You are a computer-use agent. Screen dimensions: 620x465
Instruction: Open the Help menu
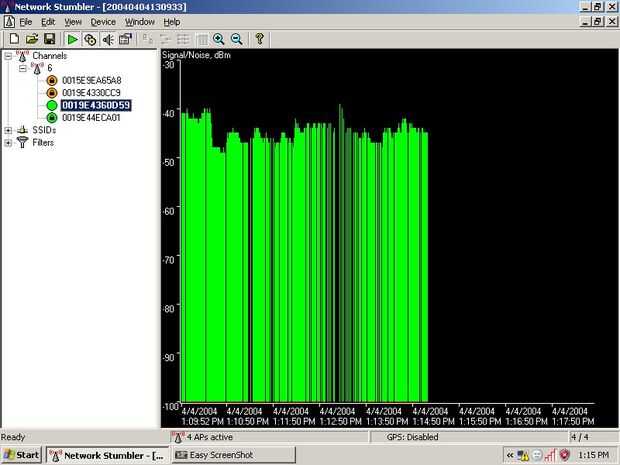pyautogui.click(x=172, y=22)
